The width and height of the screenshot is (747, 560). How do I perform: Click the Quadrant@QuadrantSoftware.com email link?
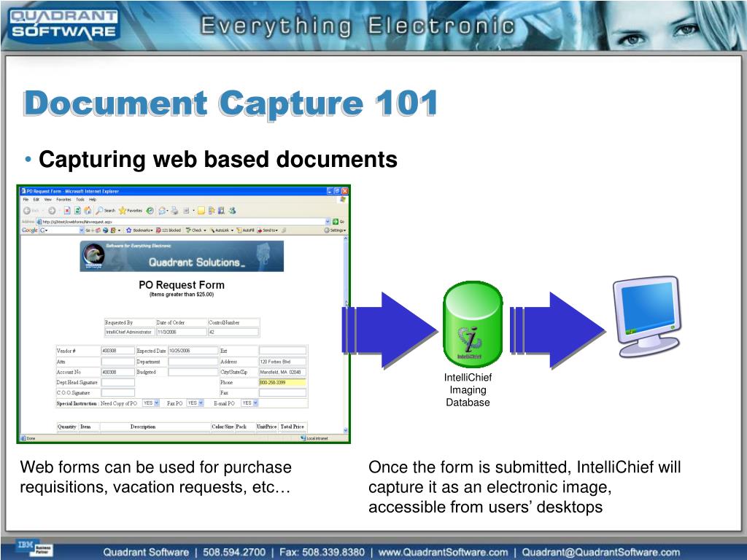[601, 553]
